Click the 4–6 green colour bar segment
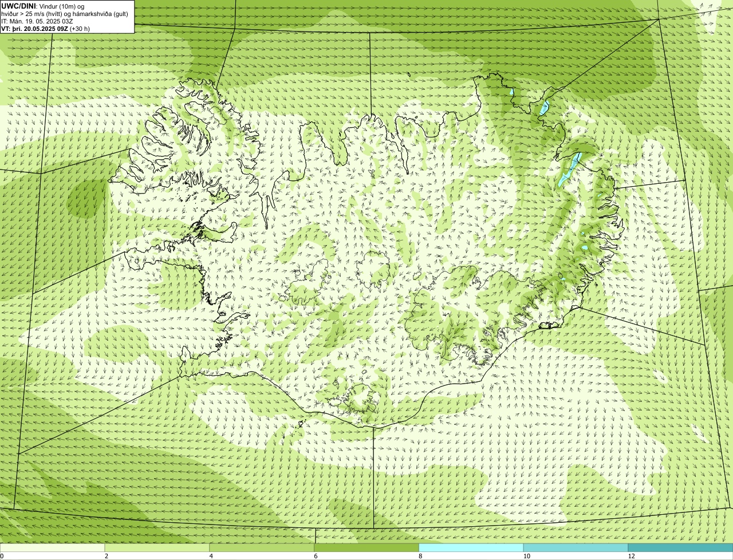 pyautogui.click(x=262, y=548)
